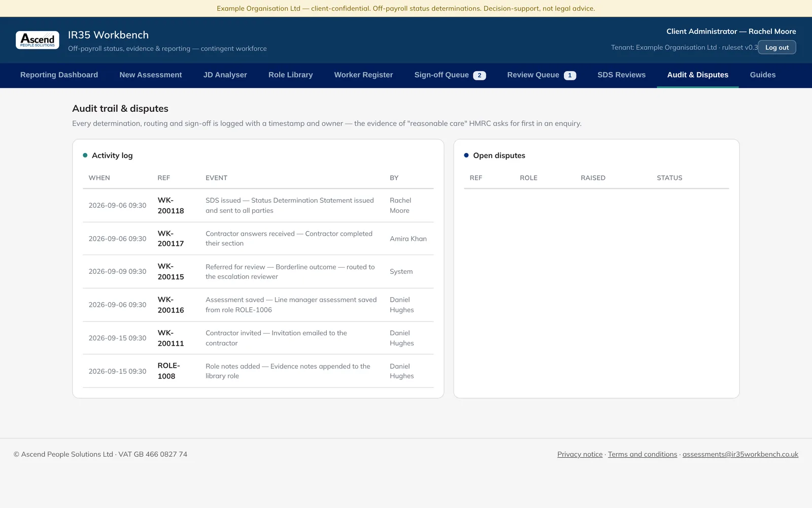Screen dimensions: 812x508
Task: Click 'System' in the BY column
Action: pos(401,272)
